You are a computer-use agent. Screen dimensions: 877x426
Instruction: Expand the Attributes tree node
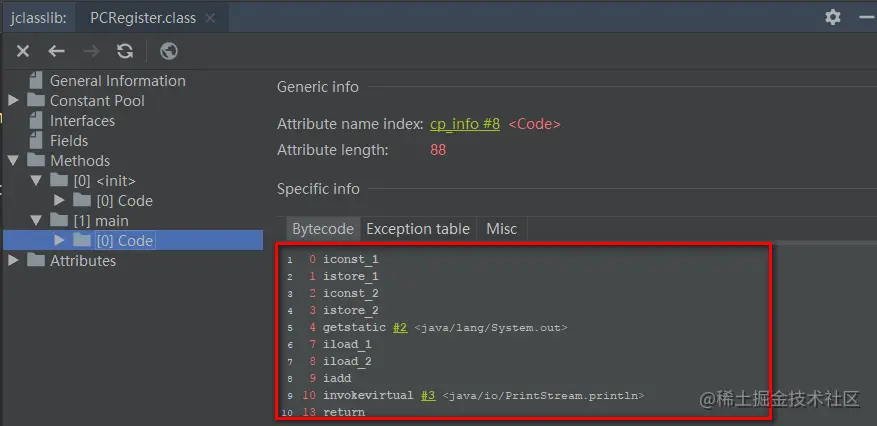point(13,261)
